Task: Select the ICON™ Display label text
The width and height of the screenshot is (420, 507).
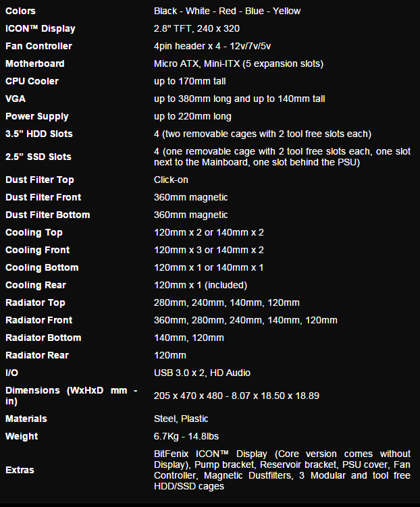Action: (x=40, y=28)
